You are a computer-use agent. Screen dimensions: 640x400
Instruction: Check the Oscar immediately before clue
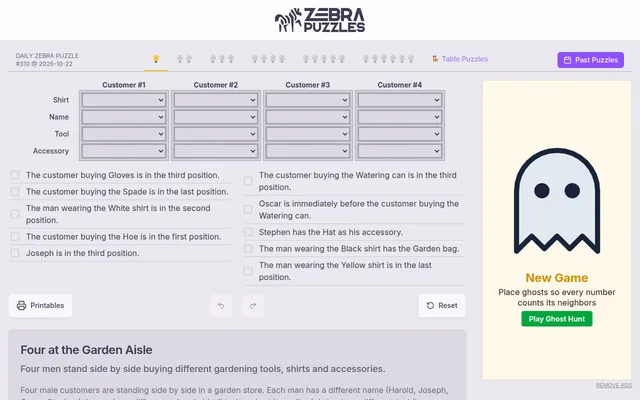tap(248, 209)
